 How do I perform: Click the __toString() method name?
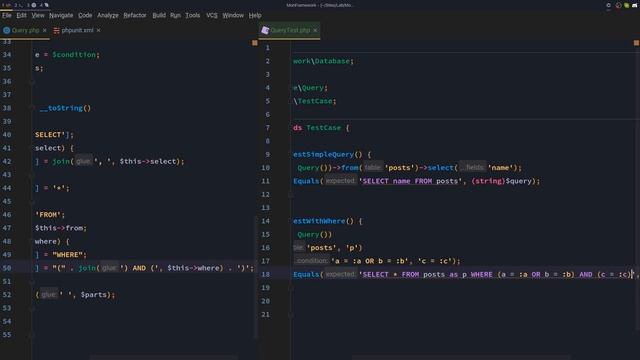point(65,108)
